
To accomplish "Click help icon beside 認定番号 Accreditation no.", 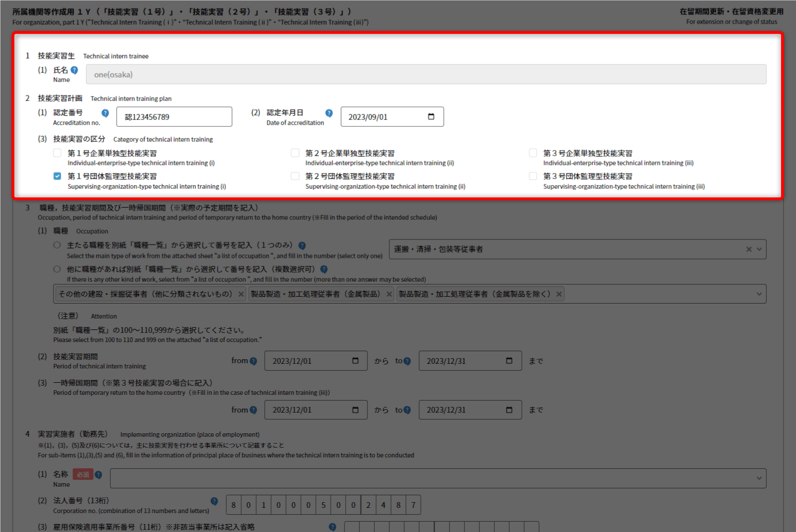I will click(x=105, y=113).
